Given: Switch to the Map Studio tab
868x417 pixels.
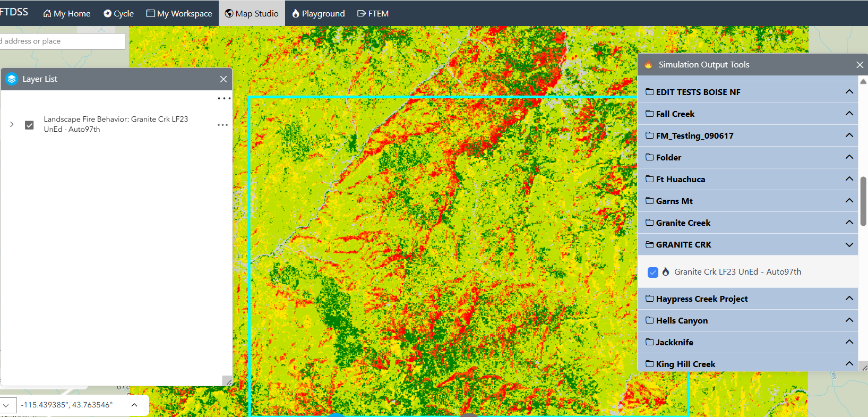Looking at the screenshot, I should (252, 13).
